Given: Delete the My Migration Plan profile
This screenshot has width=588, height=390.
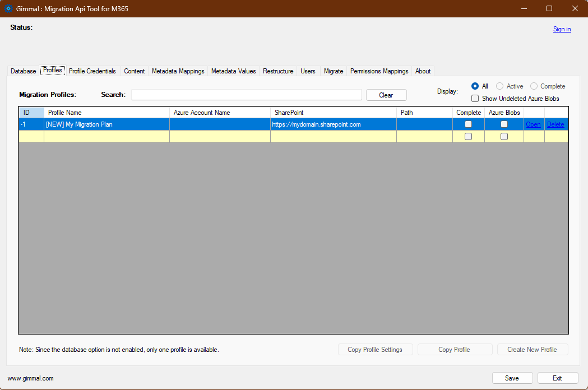Looking at the screenshot, I should [x=555, y=124].
